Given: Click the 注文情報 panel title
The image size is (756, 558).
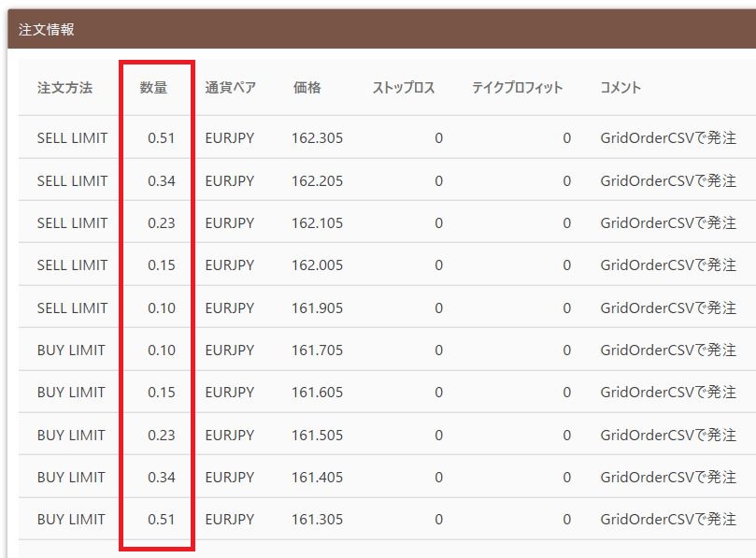Looking at the screenshot, I should tap(47, 29).
